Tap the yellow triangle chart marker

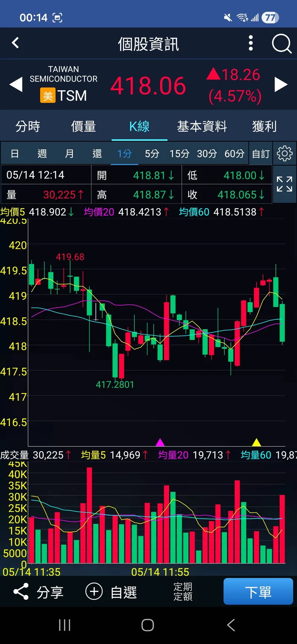click(257, 442)
